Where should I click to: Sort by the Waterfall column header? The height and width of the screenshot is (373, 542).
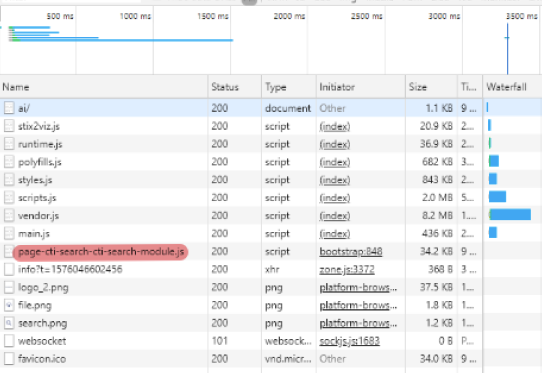click(x=512, y=87)
